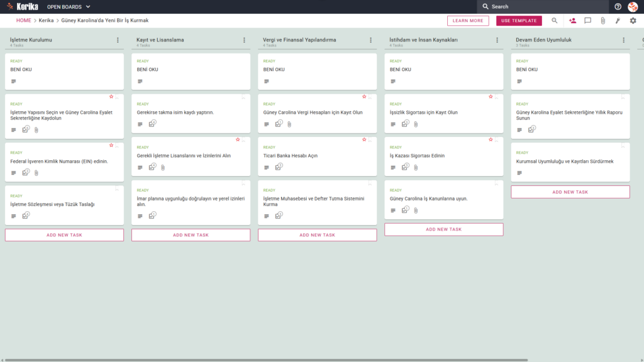Open the board search magnifier icon
644x362 pixels.
point(555,21)
